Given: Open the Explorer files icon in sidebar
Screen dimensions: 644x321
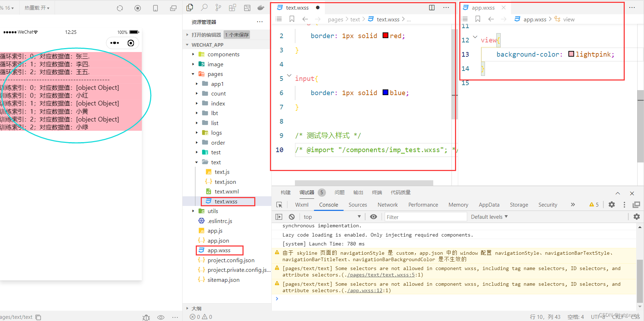Looking at the screenshot, I should pyautogui.click(x=190, y=7).
